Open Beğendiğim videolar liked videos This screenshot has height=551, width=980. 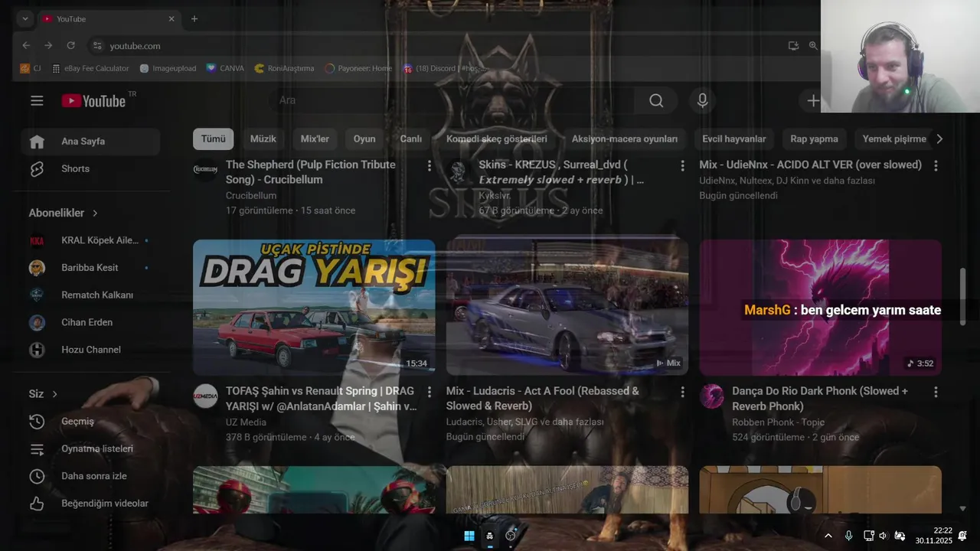(x=91, y=504)
